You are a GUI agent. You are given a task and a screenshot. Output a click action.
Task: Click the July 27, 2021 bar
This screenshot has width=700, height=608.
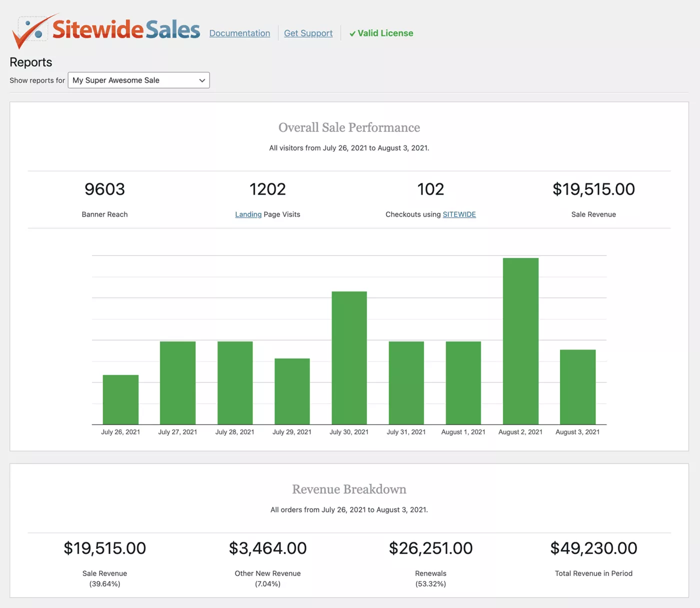pyautogui.click(x=177, y=383)
